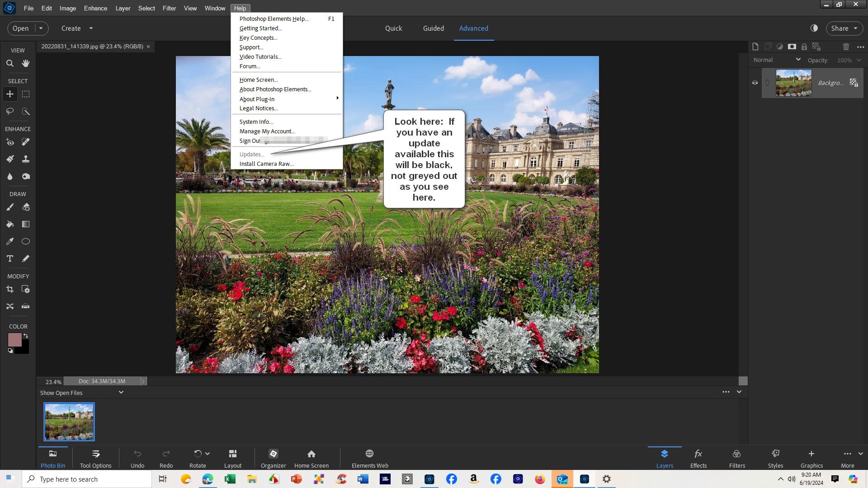Image resolution: width=868 pixels, height=488 pixels.
Task: Click the Open button
Action: click(x=21, y=28)
